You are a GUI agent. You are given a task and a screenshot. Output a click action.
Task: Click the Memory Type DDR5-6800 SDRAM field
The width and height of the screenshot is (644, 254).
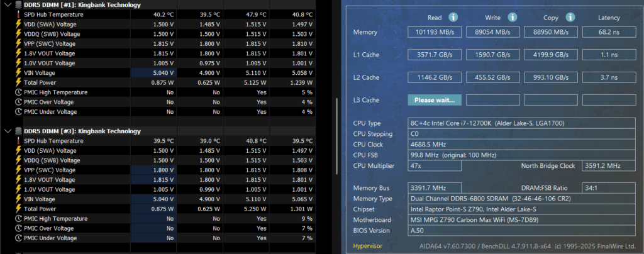coord(521,199)
